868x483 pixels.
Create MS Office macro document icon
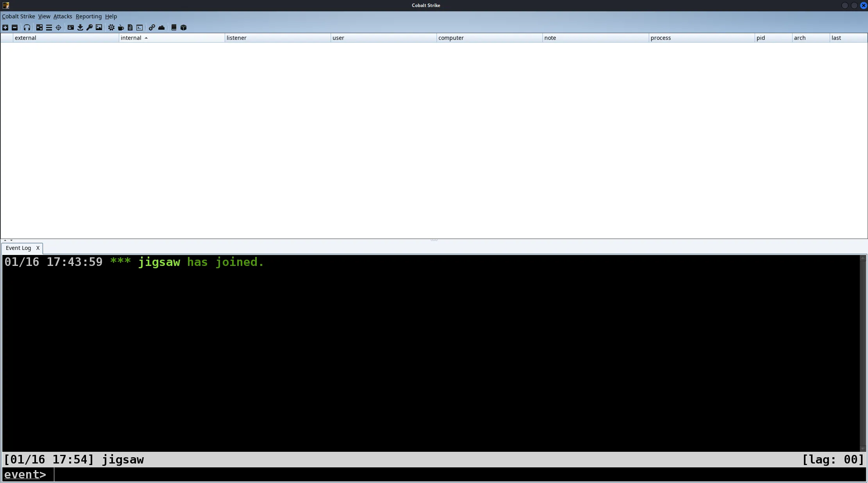point(130,27)
